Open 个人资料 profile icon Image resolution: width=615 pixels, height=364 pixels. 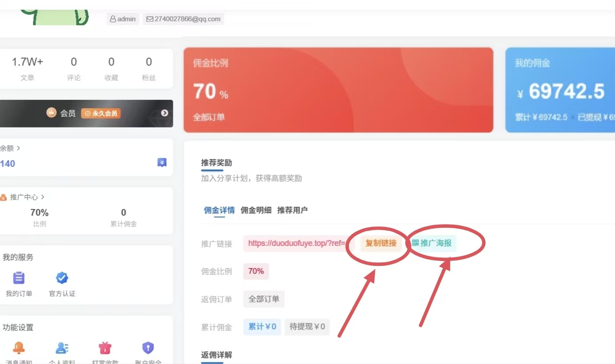pos(62,348)
